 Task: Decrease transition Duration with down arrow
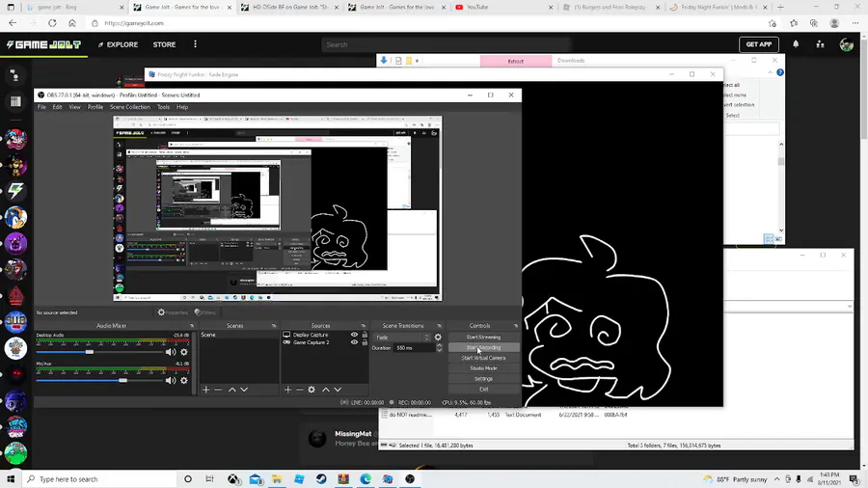439,350
